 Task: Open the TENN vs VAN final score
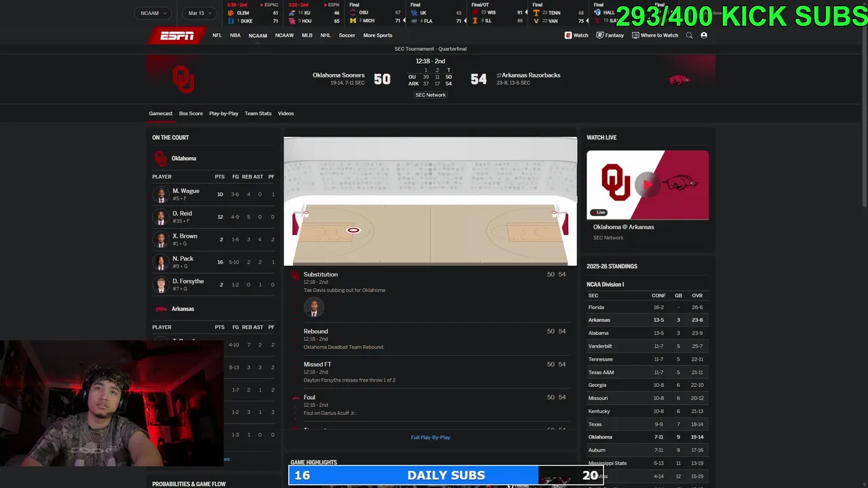558,13
